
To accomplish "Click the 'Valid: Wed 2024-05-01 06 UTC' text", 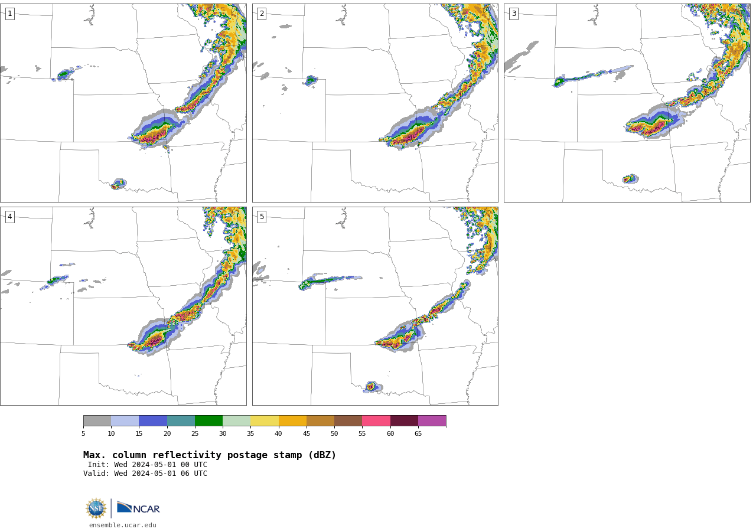I will [145, 474].
